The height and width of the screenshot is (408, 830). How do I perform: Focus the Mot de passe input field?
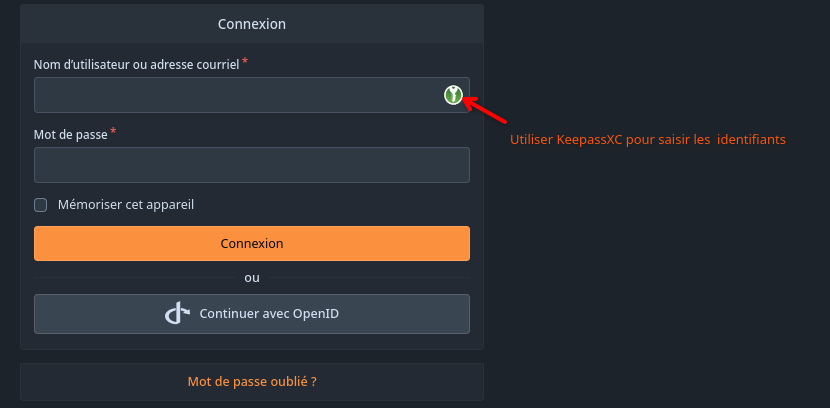252,165
